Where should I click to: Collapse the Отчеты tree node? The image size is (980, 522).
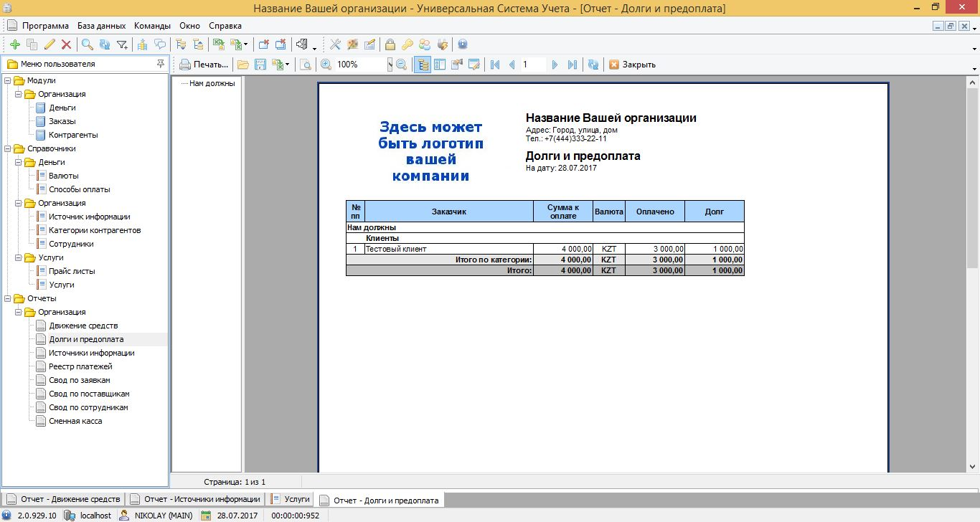point(8,298)
